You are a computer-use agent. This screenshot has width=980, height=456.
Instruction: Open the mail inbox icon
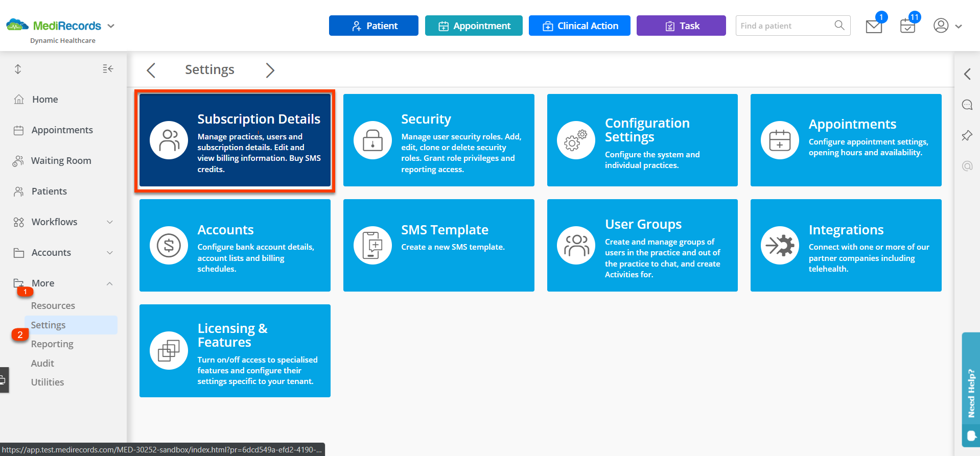click(874, 26)
